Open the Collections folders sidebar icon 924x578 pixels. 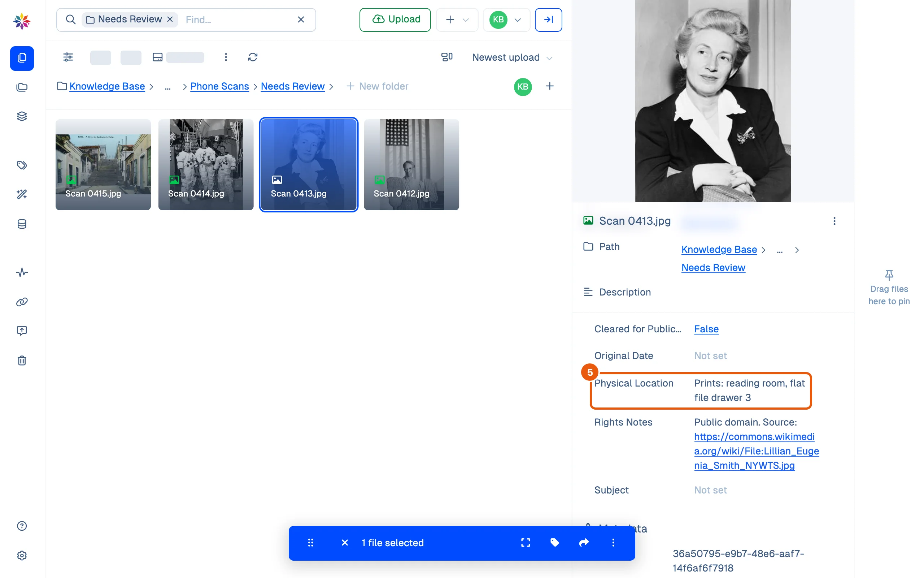[x=22, y=87]
